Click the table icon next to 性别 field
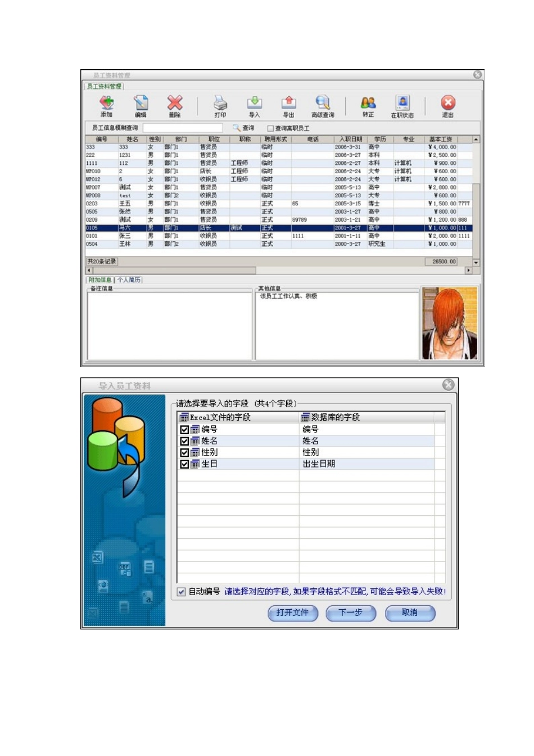This screenshot has width=534, height=756. [195, 452]
